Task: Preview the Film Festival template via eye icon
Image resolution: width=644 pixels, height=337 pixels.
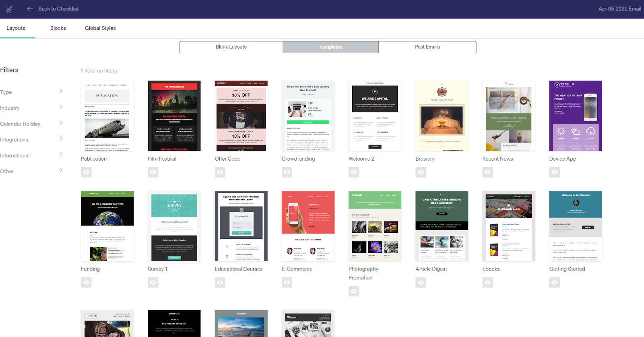Action: pyautogui.click(x=153, y=172)
